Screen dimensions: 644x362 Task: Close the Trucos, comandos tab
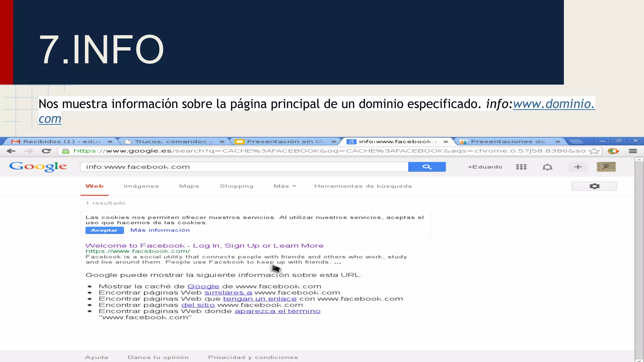click(x=222, y=142)
